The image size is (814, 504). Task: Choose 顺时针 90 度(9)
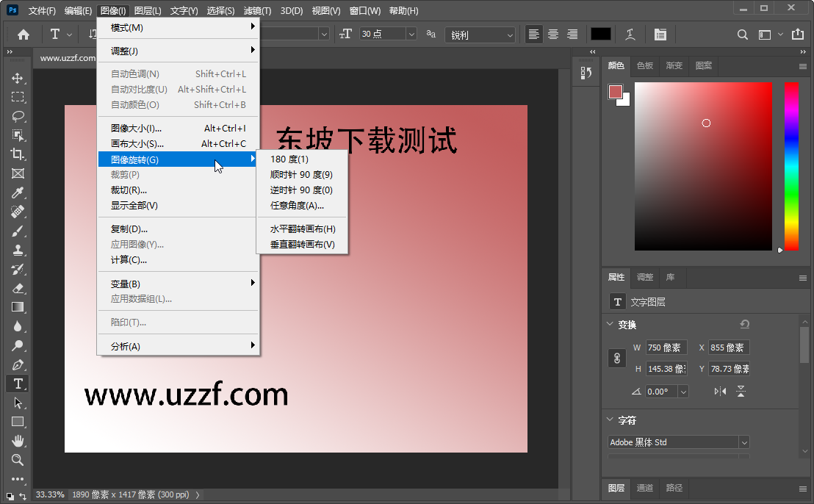click(x=302, y=175)
